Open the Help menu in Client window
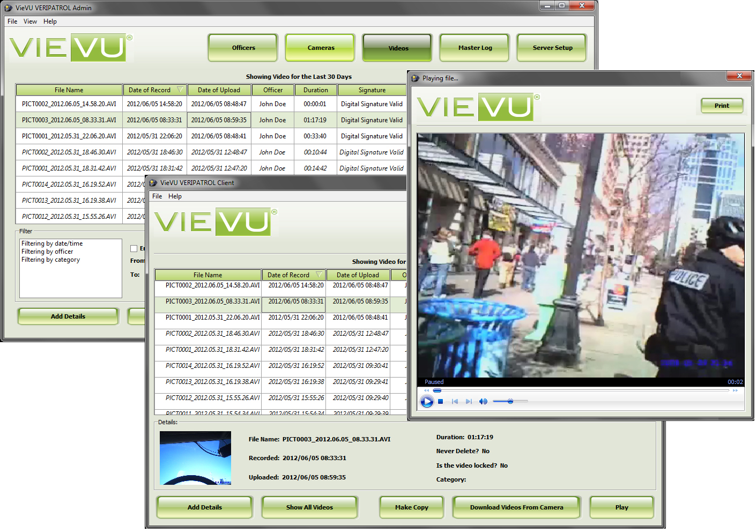 click(175, 196)
